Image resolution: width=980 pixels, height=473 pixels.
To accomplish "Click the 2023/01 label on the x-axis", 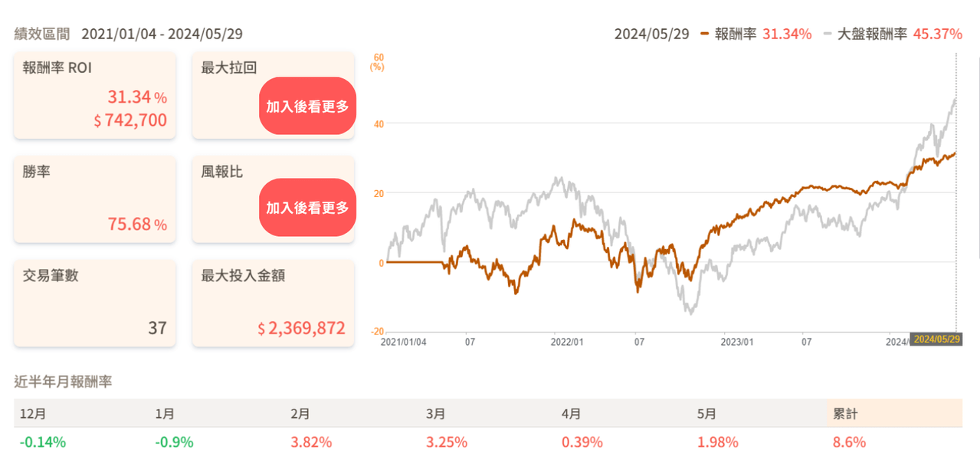I will tap(736, 342).
